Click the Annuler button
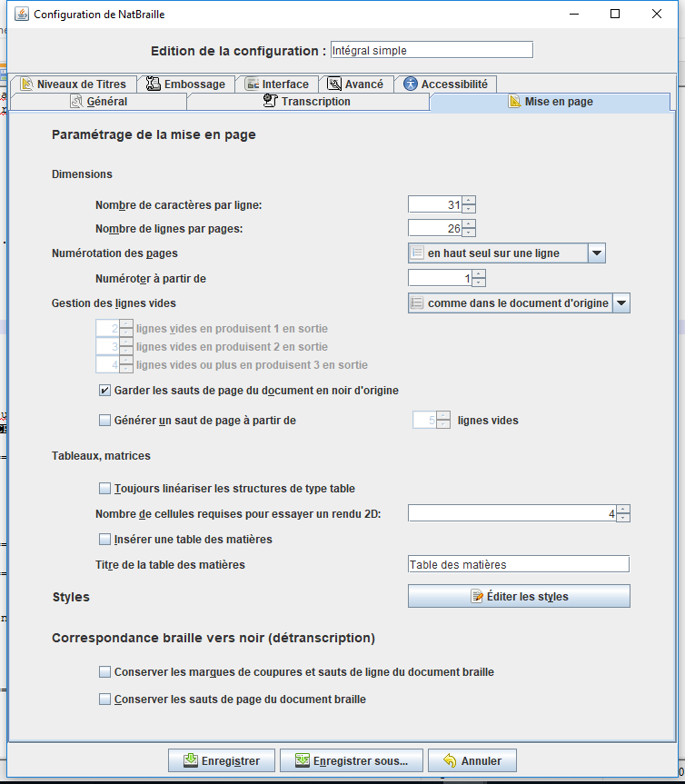Viewport: 685px width, 784px height. [x=472, y=760]
